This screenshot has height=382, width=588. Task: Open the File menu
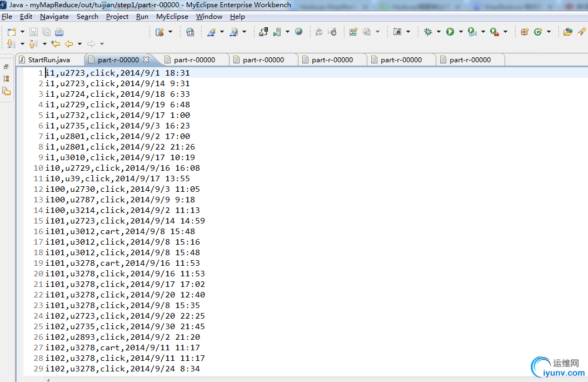(7, 17)
